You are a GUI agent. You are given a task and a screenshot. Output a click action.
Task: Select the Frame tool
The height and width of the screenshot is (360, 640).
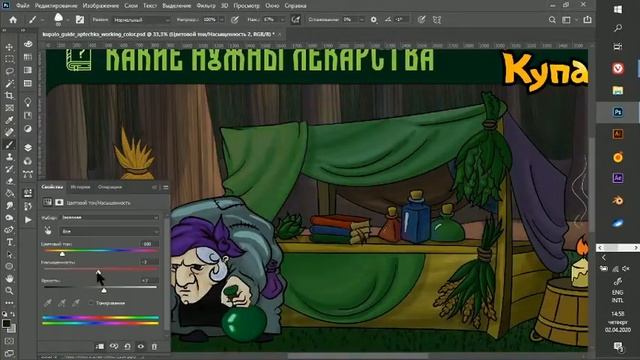9,108
